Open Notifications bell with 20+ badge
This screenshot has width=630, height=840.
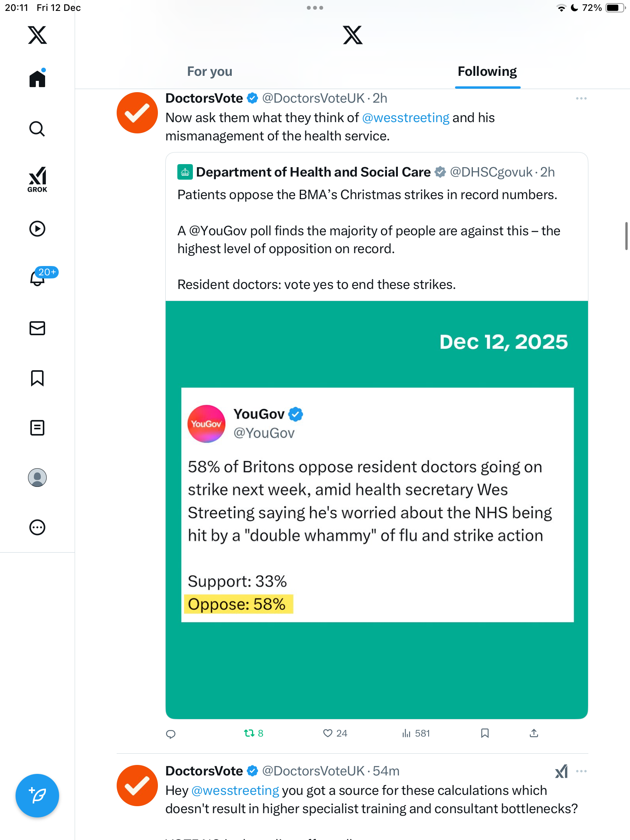pyautogui.click(x=38, y=278)
